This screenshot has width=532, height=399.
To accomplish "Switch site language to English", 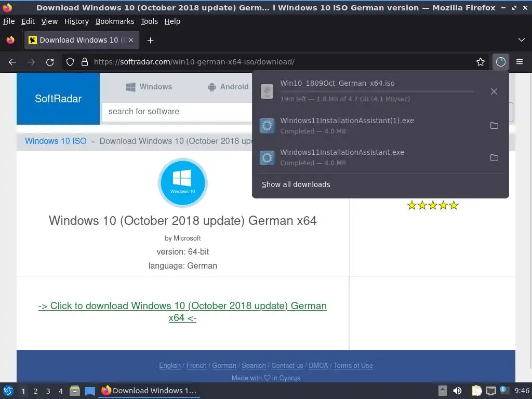I will coord(170,366).
